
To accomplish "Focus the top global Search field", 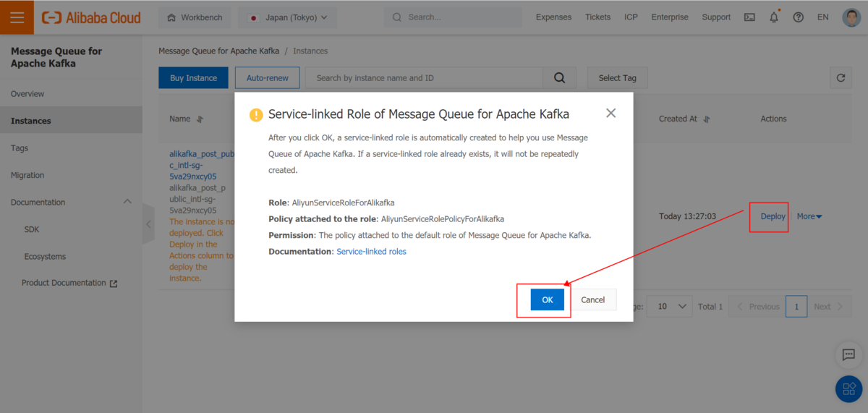I will click(452, 17).
